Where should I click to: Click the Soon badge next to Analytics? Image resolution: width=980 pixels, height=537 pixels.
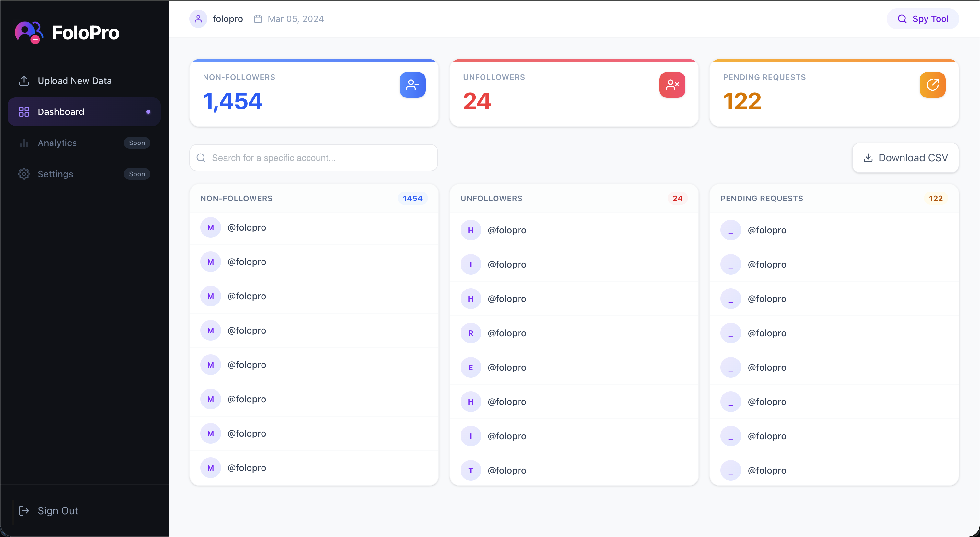[x=137, y=143]
